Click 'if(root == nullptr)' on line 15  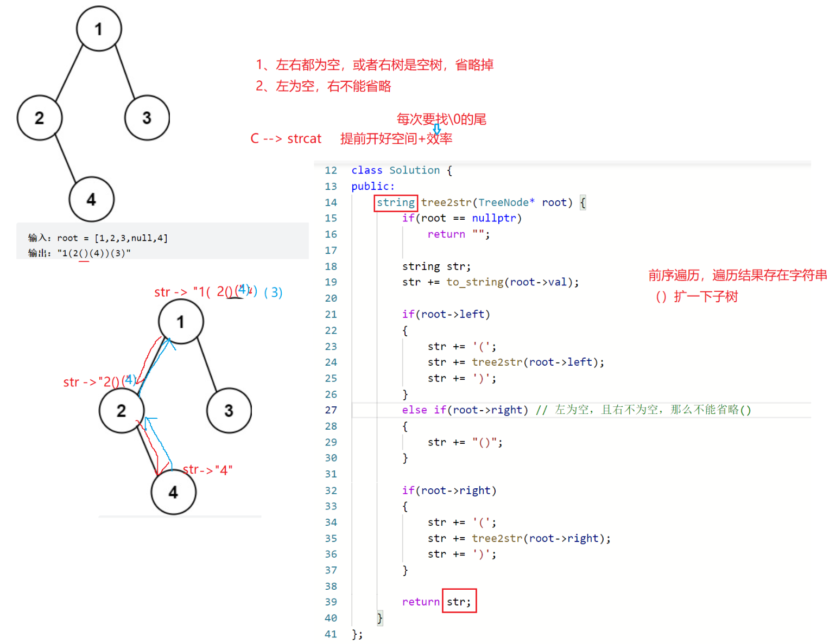pos(462,218)
